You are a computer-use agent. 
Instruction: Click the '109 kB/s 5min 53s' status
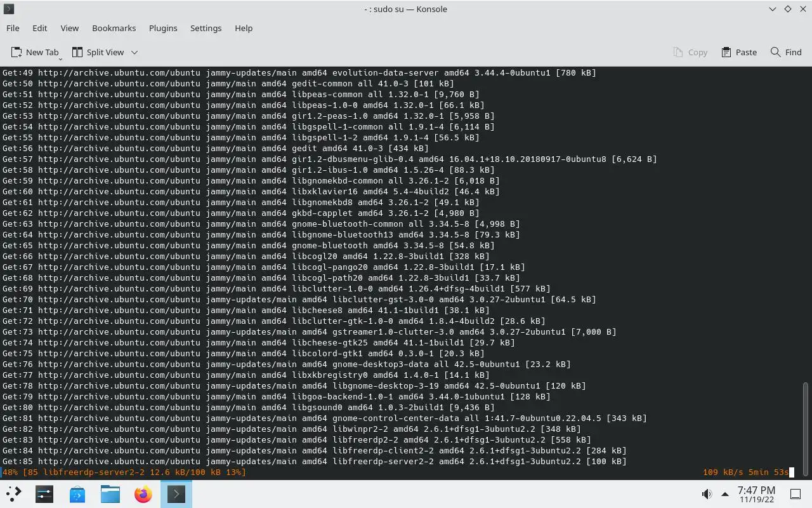pos(745,472)
